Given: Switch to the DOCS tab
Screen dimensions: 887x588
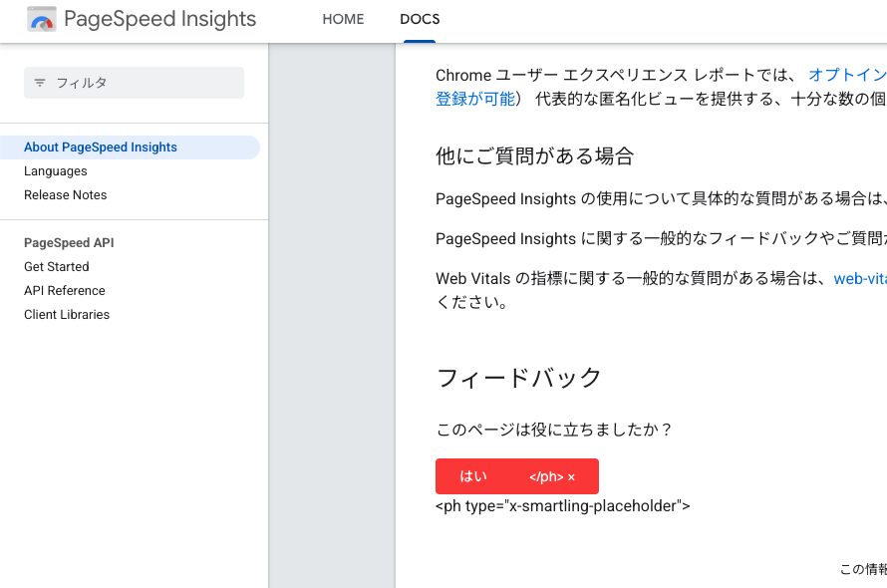Looking at the screenshot, I should 420,19.
